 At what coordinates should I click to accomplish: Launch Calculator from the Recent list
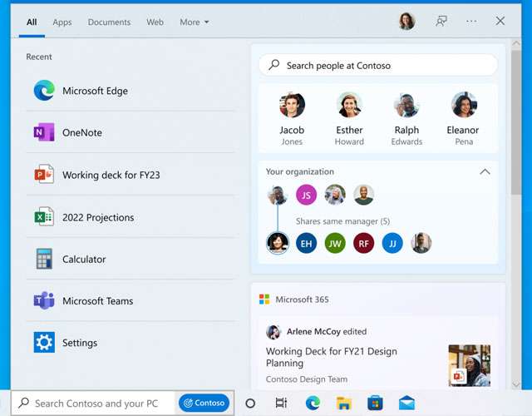[x=131, y=259]
